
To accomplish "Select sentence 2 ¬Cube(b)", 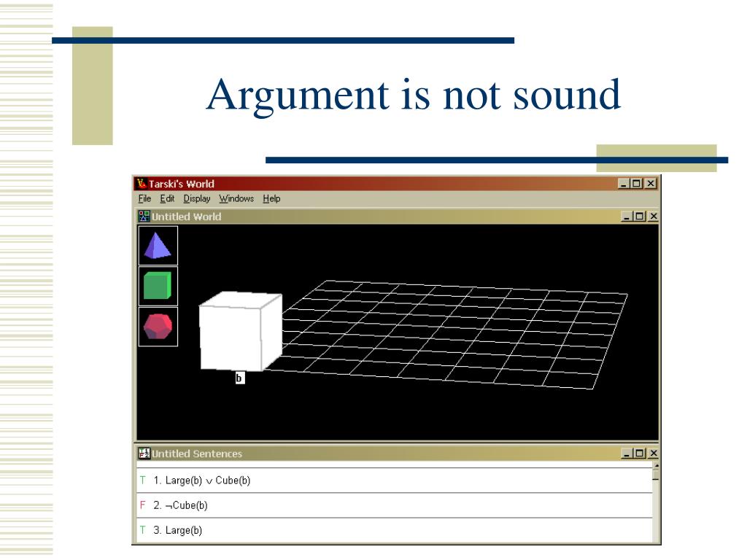I will click(x=395, y=505).
